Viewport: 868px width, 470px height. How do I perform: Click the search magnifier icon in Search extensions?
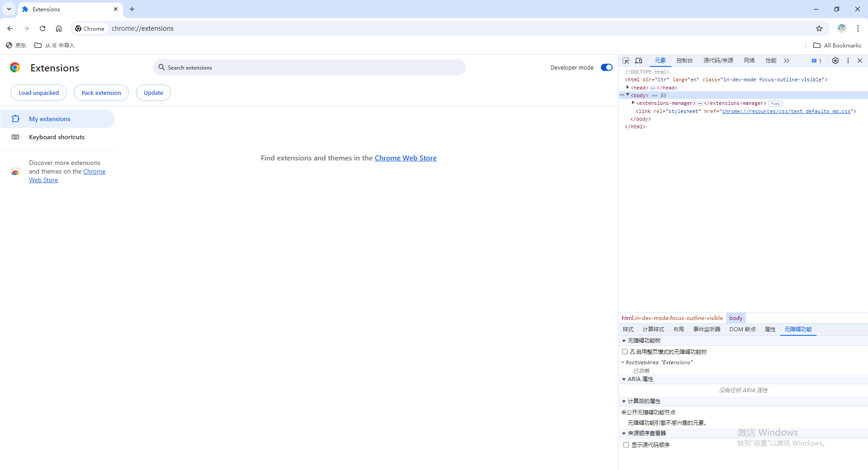(161, 67)
